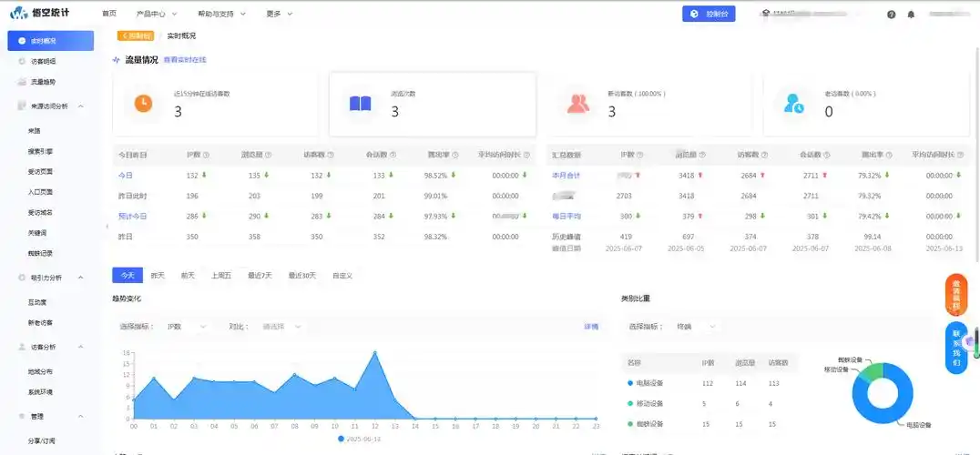
Task: Open the notification bell icon
Action: (x=911, y=15)
